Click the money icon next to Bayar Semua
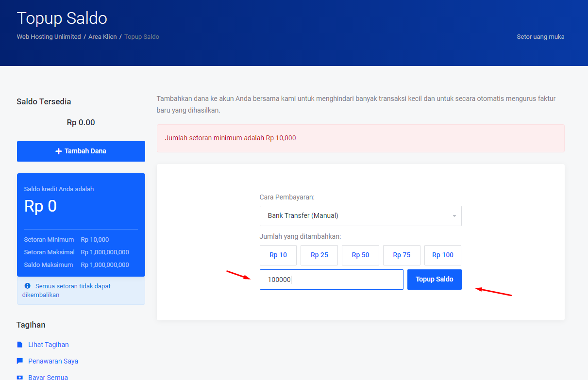This screenshot has width=588, height=380. click(x=20, y=377)
